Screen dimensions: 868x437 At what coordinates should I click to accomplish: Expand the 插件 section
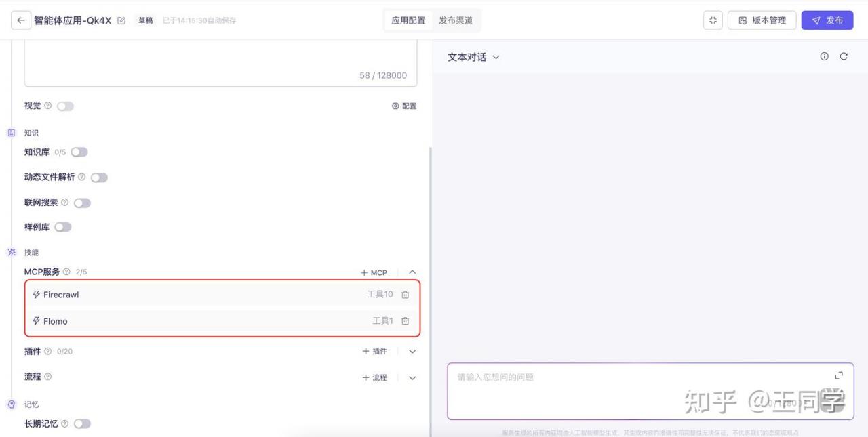412,352
